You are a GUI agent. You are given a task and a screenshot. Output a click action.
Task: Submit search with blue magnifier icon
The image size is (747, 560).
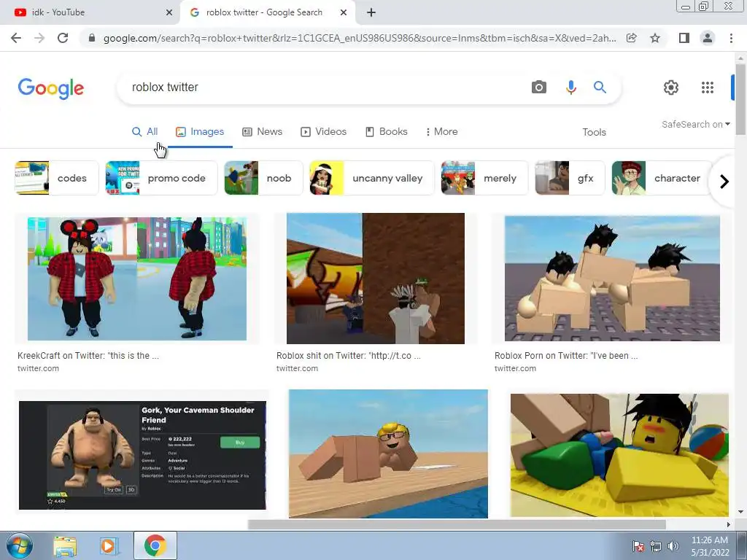click(600, 87)
